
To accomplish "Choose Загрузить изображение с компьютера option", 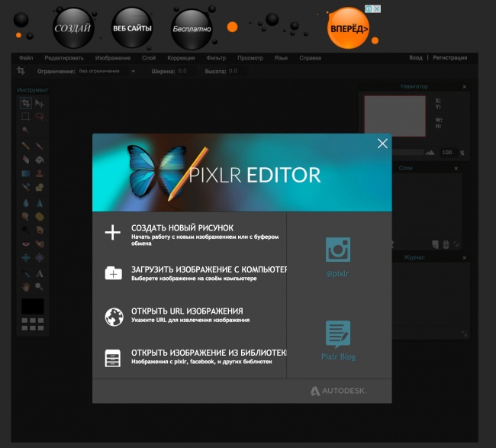I will (x=208, y=269).
